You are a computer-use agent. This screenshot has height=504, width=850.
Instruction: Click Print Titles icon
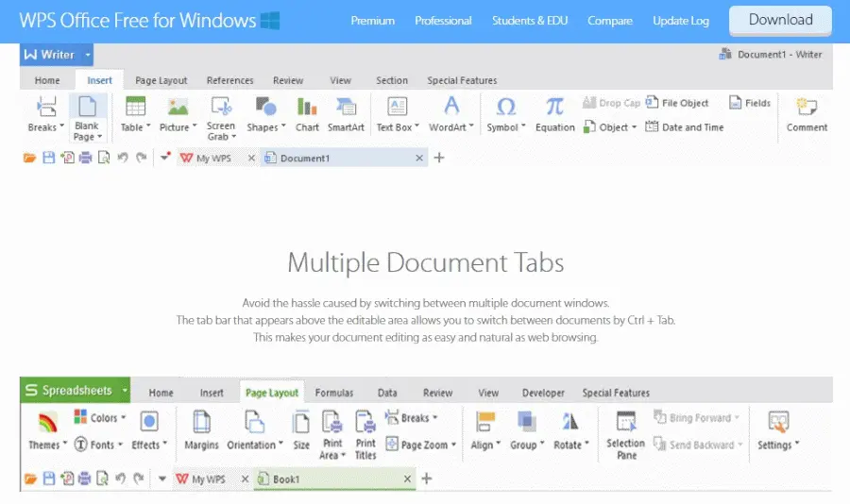click(x=365, y=422)
